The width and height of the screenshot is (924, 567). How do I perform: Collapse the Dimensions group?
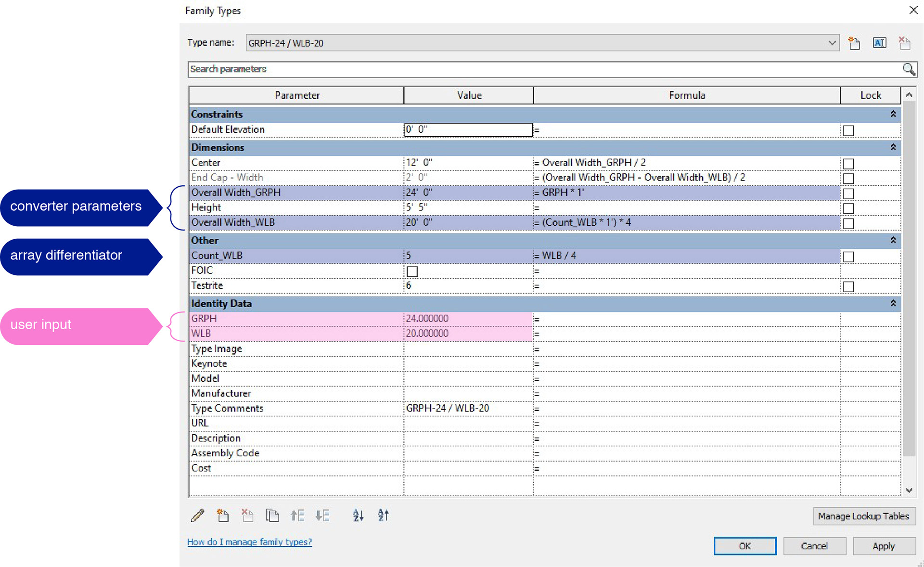point(893,147)
